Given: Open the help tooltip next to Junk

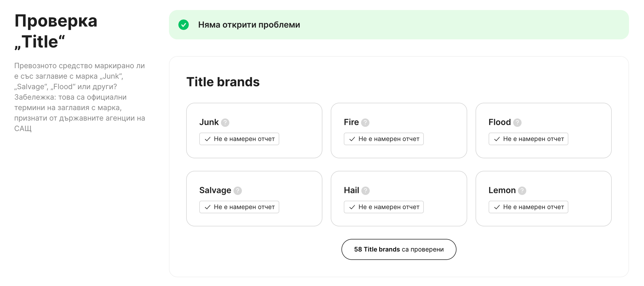Looking at the screenshot, I should pyautogui.click(x=226, y=122).
